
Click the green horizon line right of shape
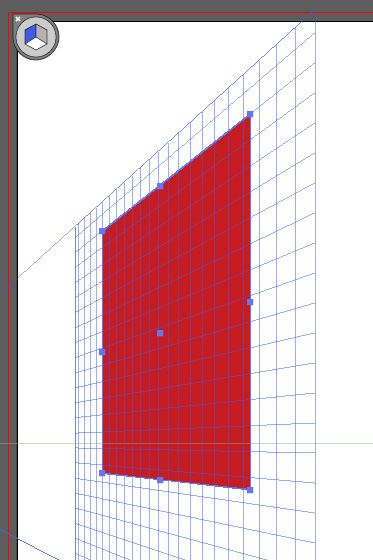tap(311, 444)
